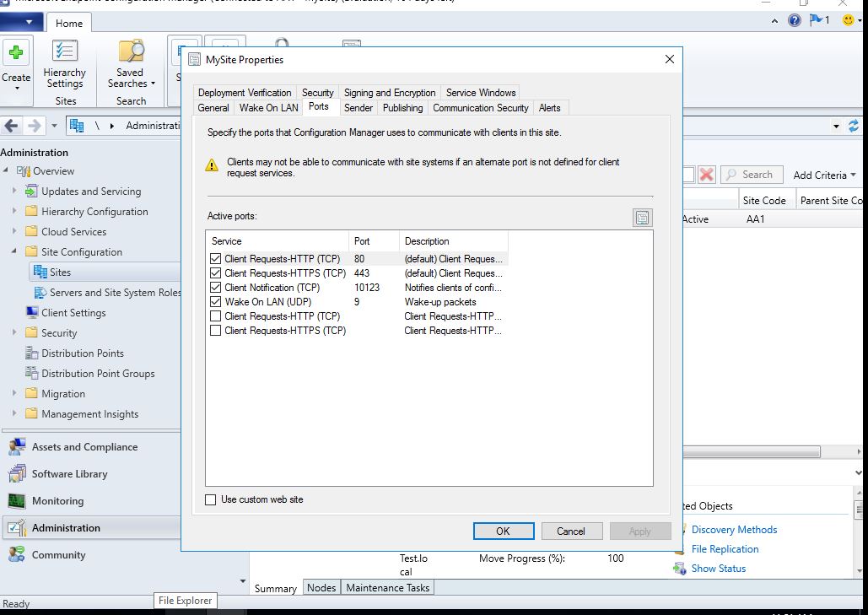Switch to Signing and Encryption tab
The height and width of the screenshot is (615, 868).
[x=390, y=93]
